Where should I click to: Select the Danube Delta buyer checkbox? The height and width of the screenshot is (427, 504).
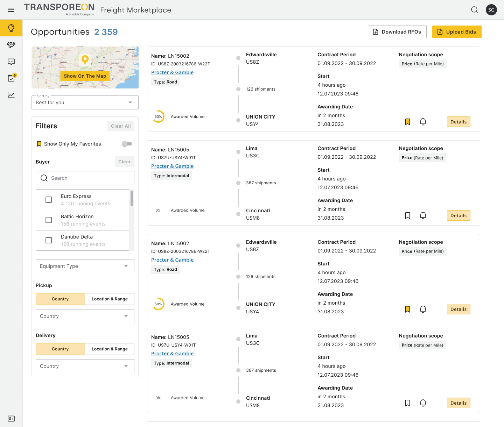click(49, 240)
